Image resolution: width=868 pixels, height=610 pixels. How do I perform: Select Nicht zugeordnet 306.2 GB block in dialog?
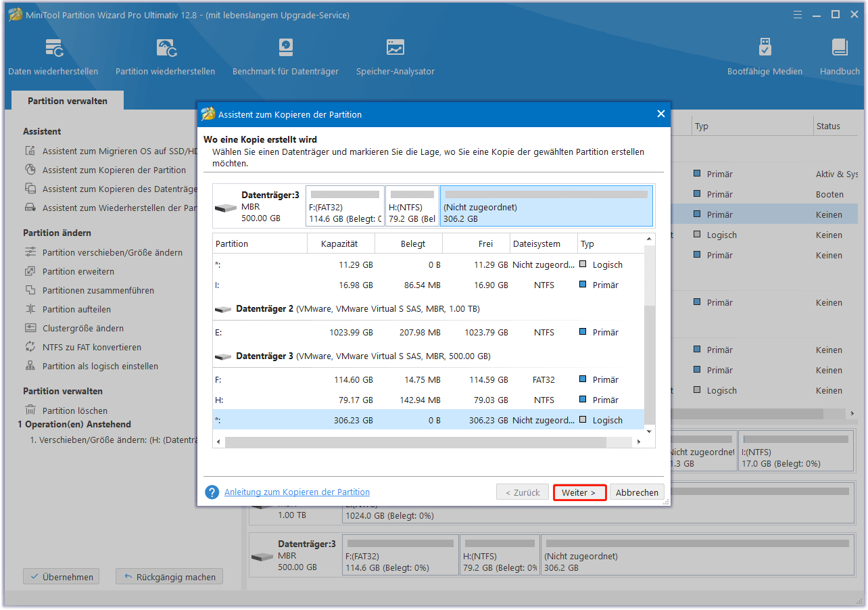tap(546, 206)
